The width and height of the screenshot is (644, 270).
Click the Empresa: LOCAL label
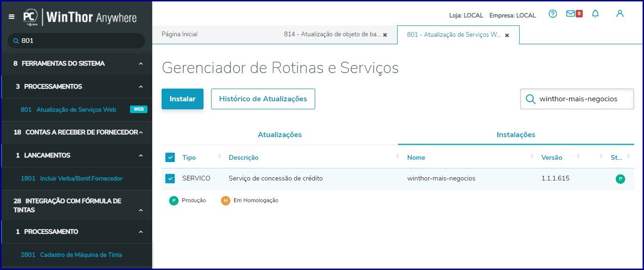coord(513,16)
